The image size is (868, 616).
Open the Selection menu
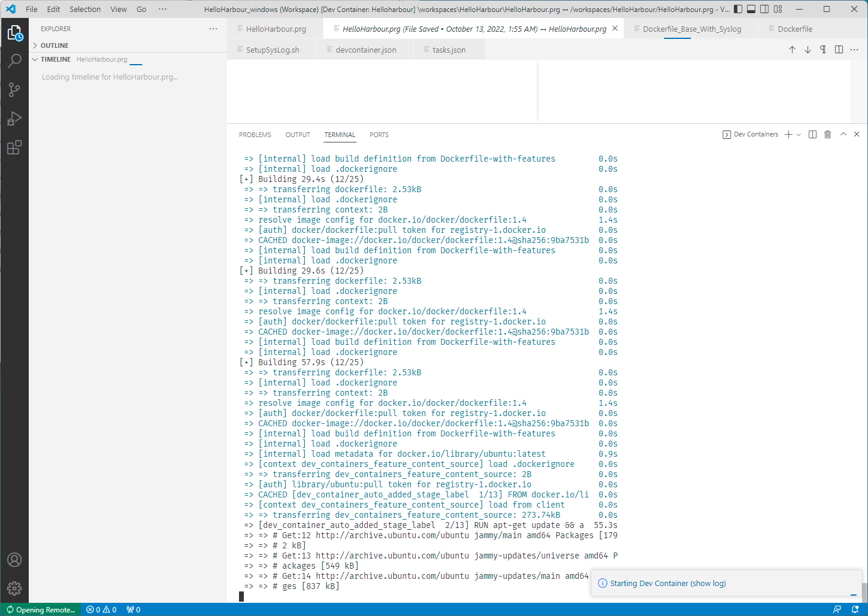click(x=85, y=9)
